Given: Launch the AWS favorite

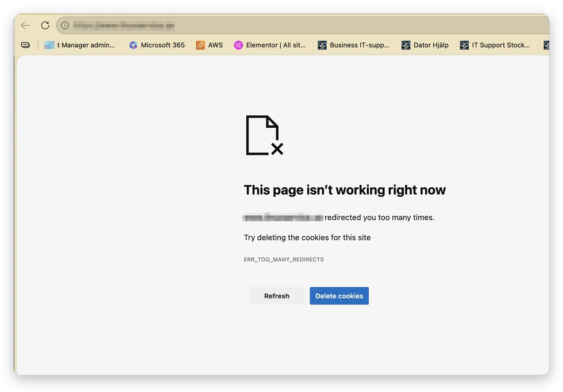Looking at the screenshot, I should [x=210, y=45].
